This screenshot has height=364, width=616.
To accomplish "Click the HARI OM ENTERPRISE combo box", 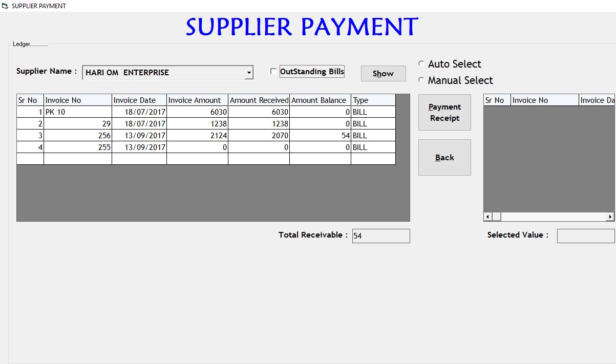I will click(x=164, y=73).
